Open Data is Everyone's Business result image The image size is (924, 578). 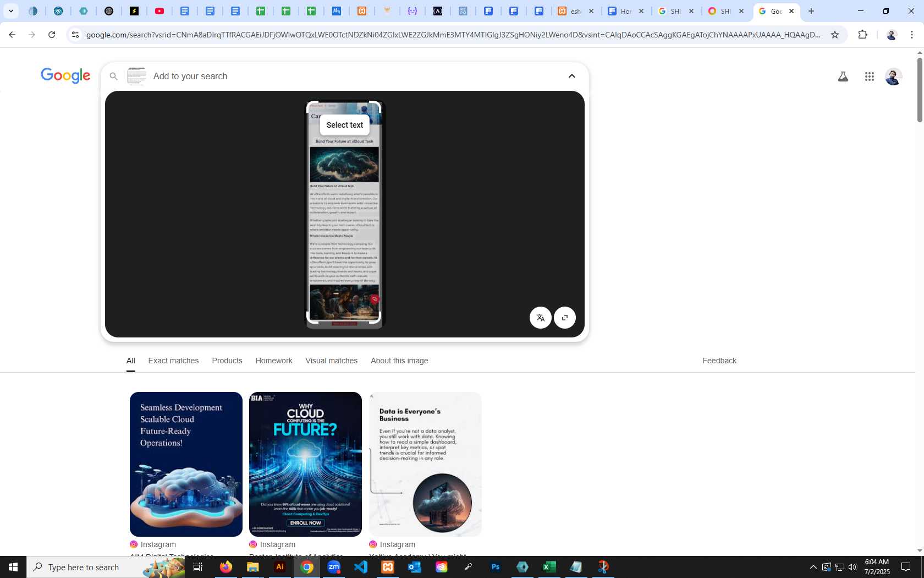425,464
